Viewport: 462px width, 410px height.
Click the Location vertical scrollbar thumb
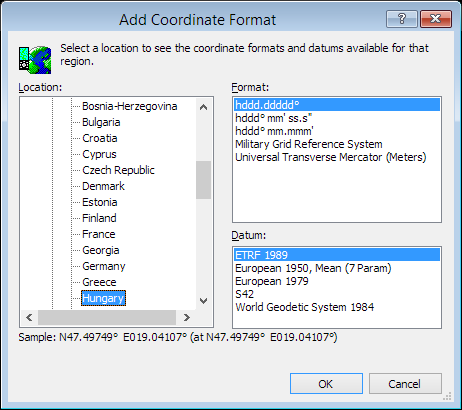[203, 180]
